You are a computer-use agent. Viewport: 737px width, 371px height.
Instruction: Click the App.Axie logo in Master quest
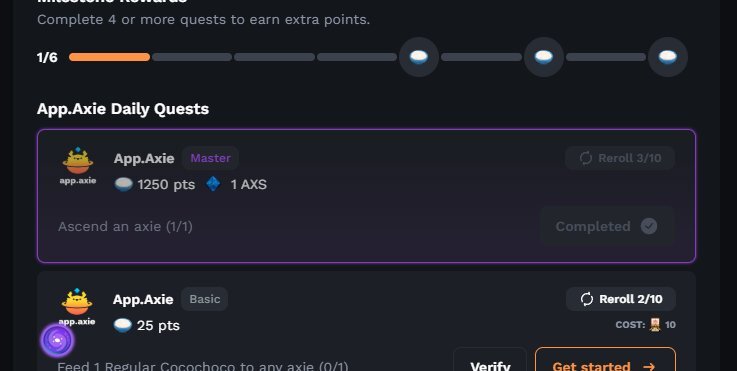tap(78, 166)
